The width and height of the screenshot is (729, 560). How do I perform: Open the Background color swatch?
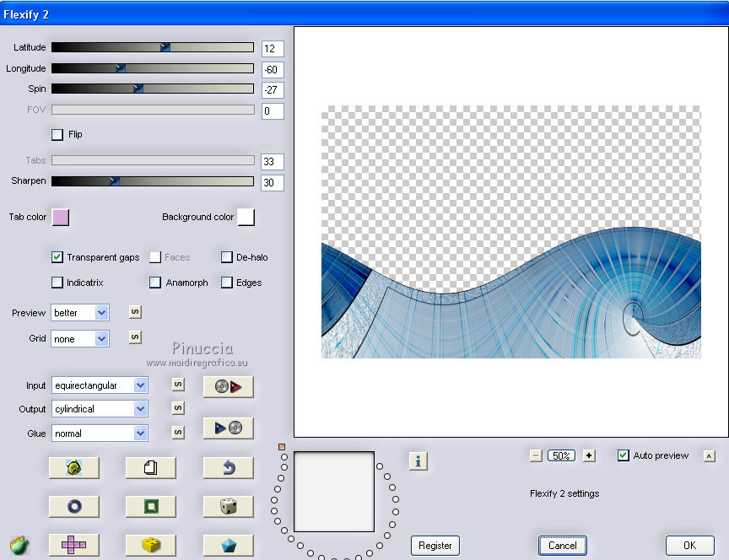click(x=246, y=217)
